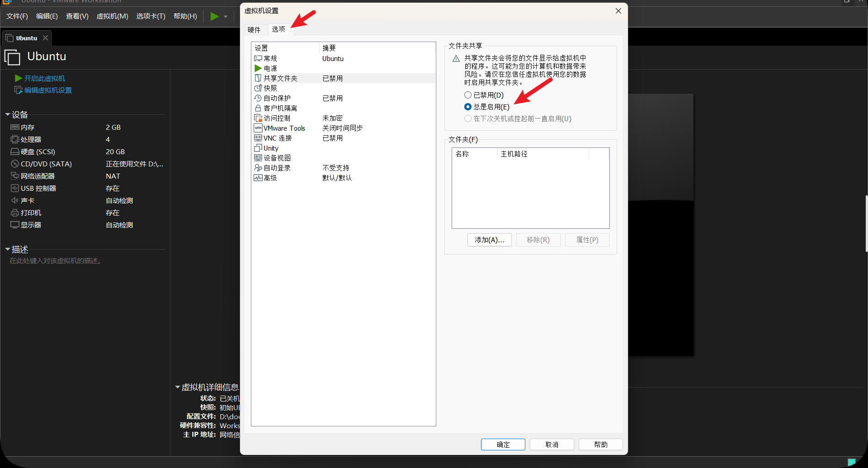Collapse the 描述 description section
The width and height of the screenshot is (868, 468).
[x=8, y=249]
